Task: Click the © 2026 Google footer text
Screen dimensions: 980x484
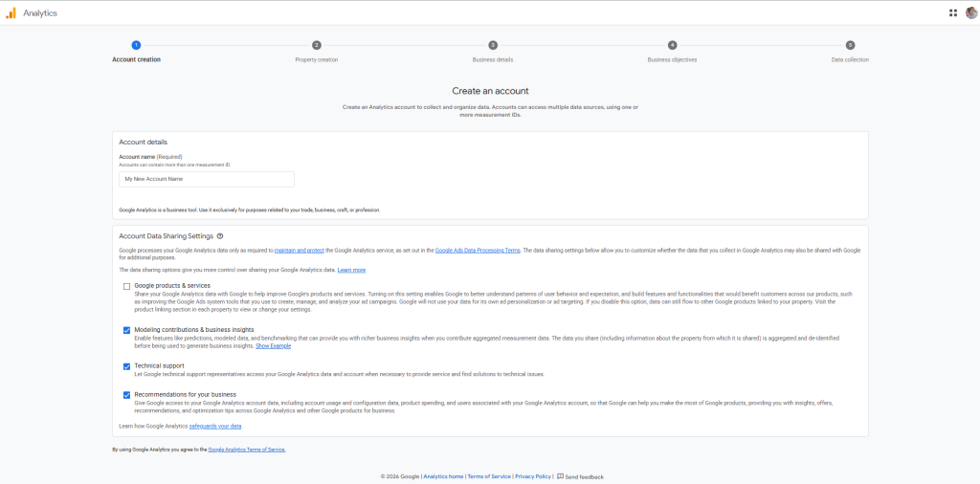Action: point(400,476)
